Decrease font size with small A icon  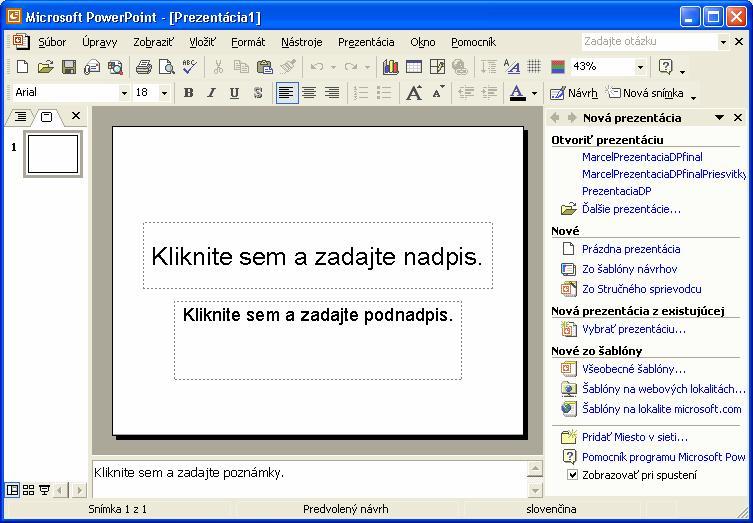click(x=437, y=93)
